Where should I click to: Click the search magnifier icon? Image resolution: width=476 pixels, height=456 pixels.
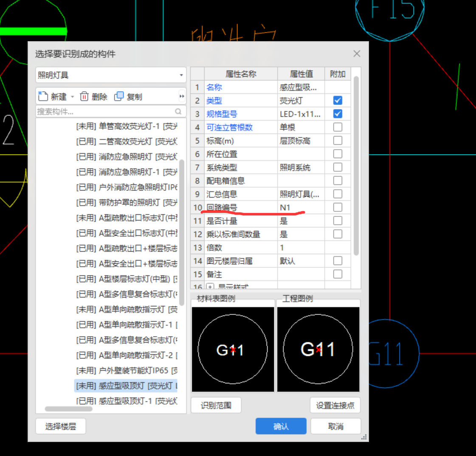[178, 111]
